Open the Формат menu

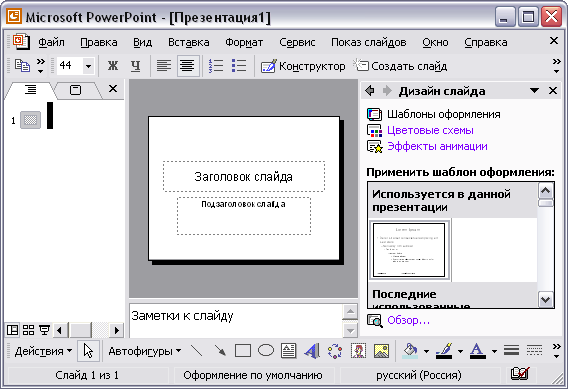pyautogui.click(x=244, y=42)
